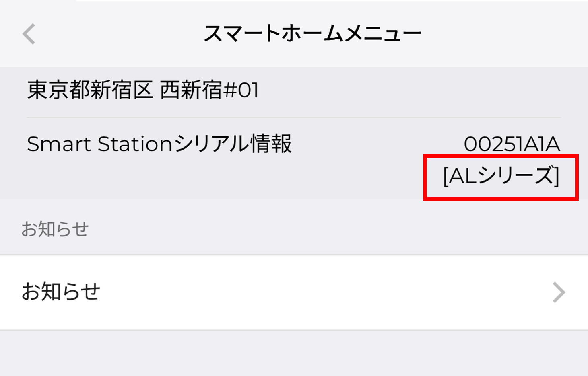Image resolution: width=588 pixels, height=376 pixels.
Task: Tap the back arrow in header
Action: (29, 34)
